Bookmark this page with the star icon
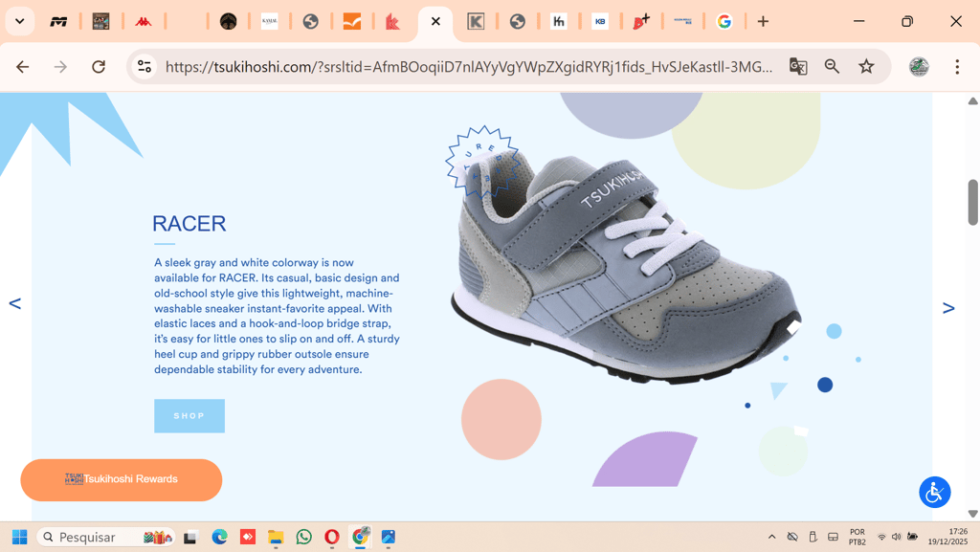This screenshot has width=980, height=552. (866, 66)
